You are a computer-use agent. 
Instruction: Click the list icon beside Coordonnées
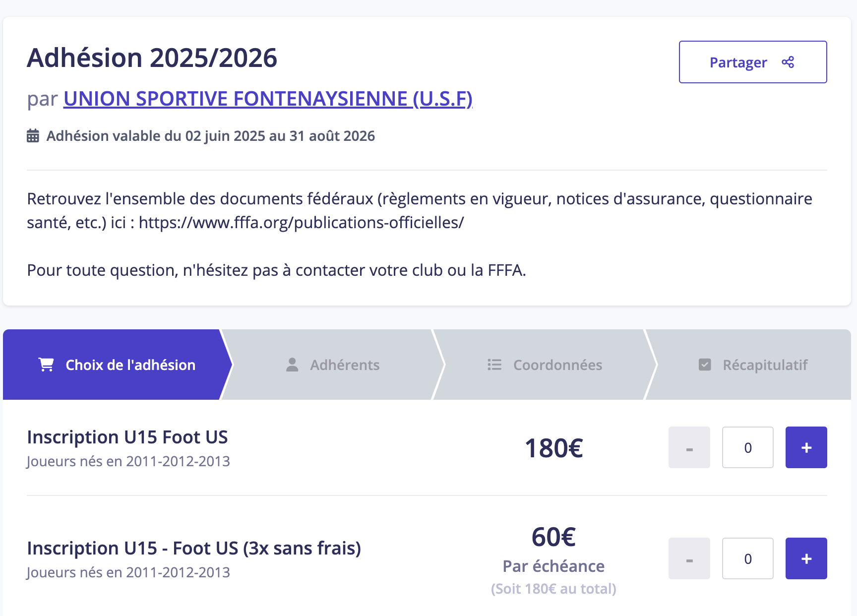[x=494, y=365]
